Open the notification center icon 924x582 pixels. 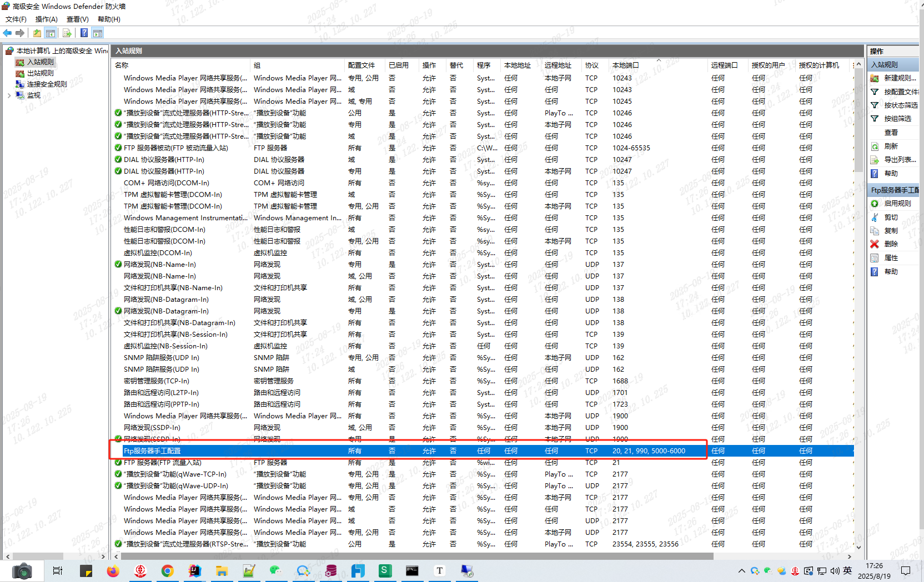906,571
